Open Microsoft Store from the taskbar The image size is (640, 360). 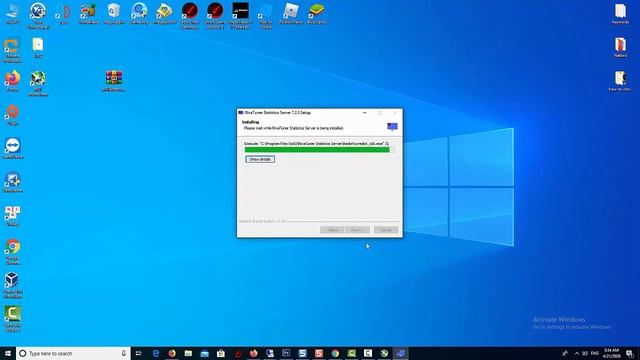pos(221,353)
